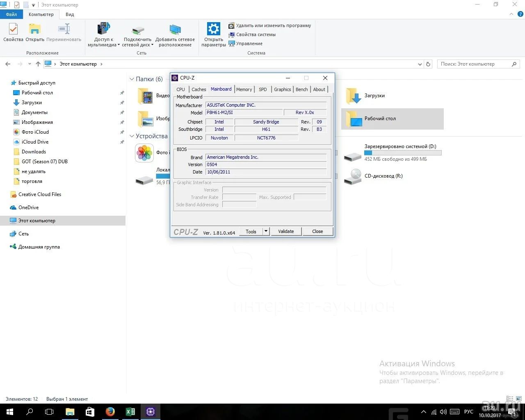Open the SPD tab in CPU-Z
The width and height of the screenshot is (525, 420).
coord(263,89)
